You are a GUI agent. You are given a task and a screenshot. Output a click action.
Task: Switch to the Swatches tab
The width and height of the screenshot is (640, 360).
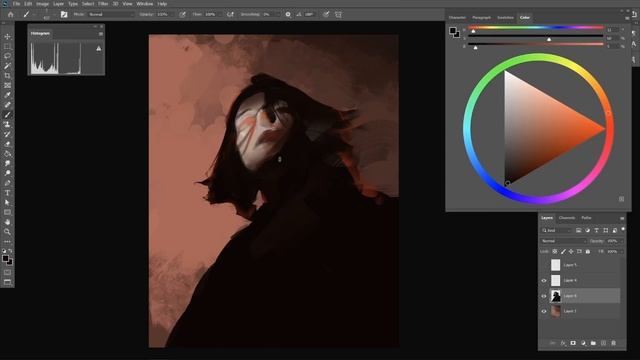pyautogui.click(x=505, y=18)
